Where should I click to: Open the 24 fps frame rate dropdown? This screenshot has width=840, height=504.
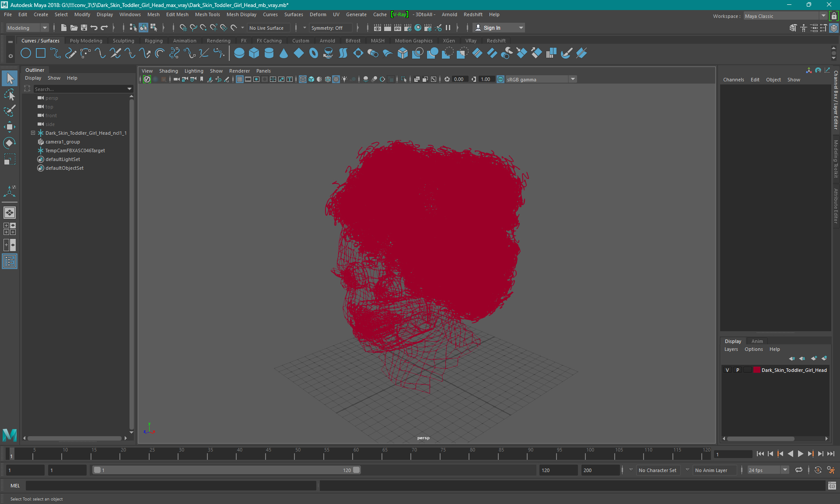768,470
